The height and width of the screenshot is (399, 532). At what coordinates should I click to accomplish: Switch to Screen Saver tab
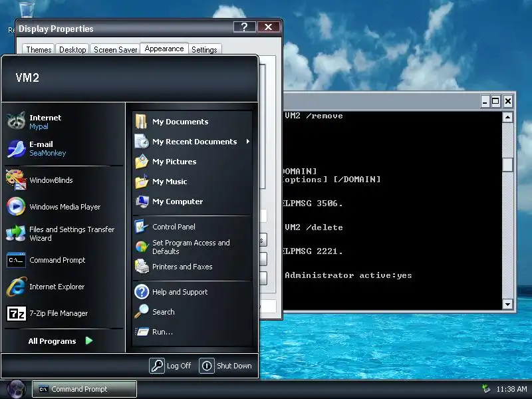tap(115, 49)
